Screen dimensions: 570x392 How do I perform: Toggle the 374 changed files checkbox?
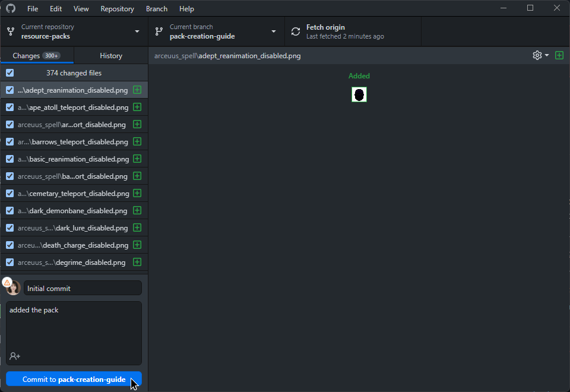tap(10, 72)
